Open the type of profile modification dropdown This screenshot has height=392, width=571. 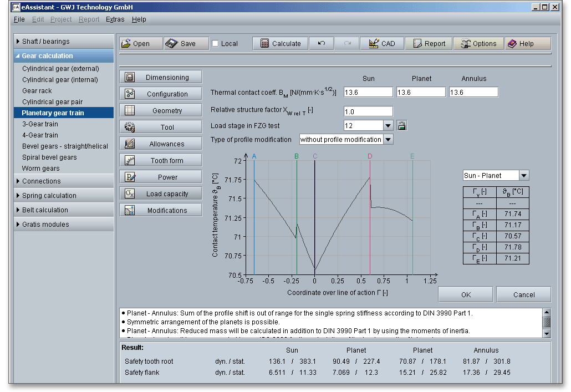click(388, 140)
